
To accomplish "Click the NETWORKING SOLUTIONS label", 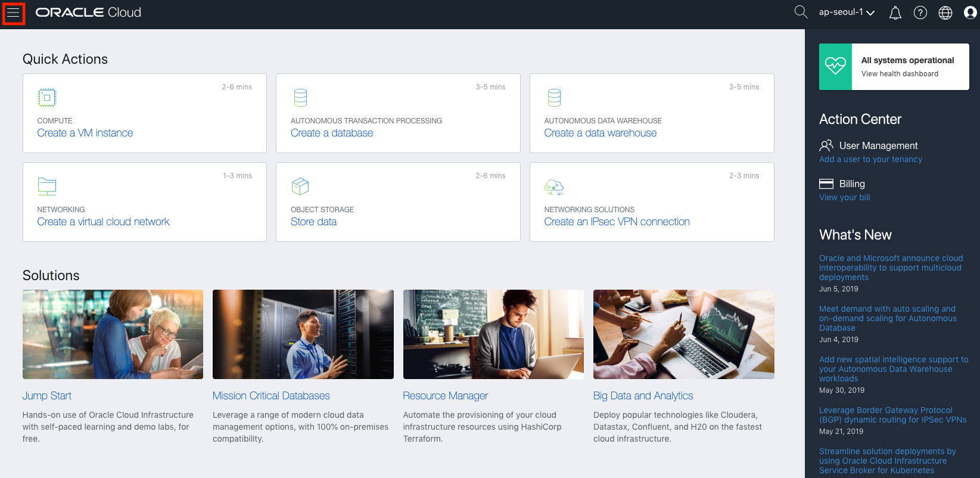I will 589,209.
